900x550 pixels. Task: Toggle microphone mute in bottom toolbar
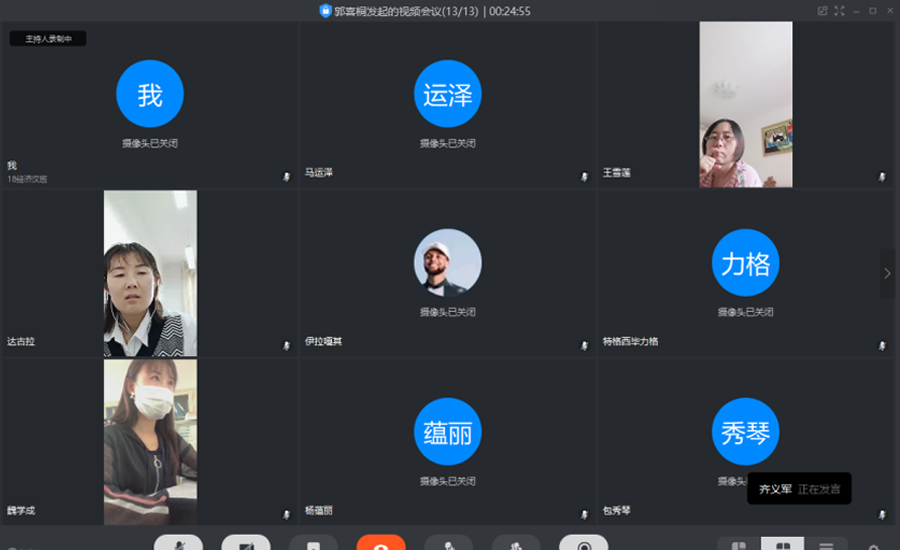[178, 543]
